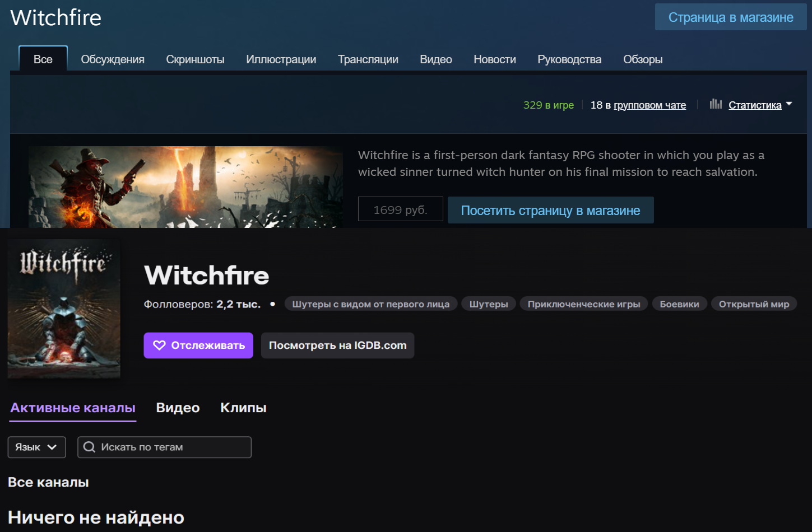Open the Трансляции tab
812x532 pixels.
[x=368, y=59]
